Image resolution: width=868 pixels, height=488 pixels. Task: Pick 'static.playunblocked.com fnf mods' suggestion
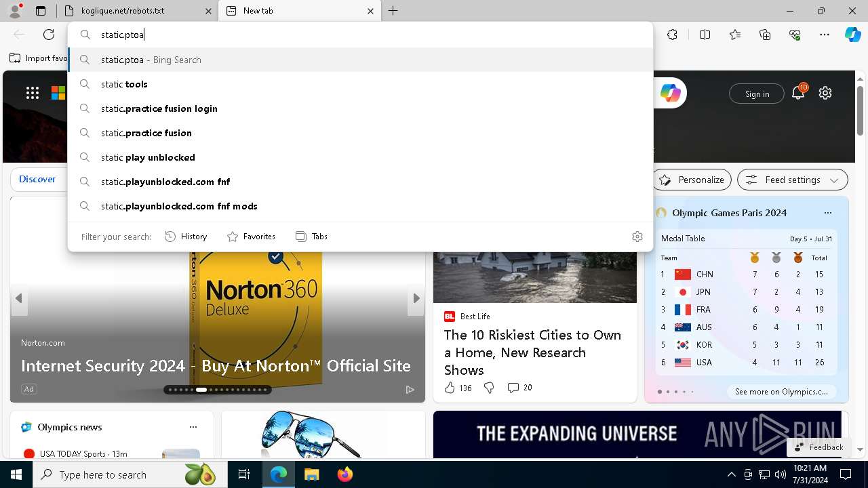coord(361,206)
